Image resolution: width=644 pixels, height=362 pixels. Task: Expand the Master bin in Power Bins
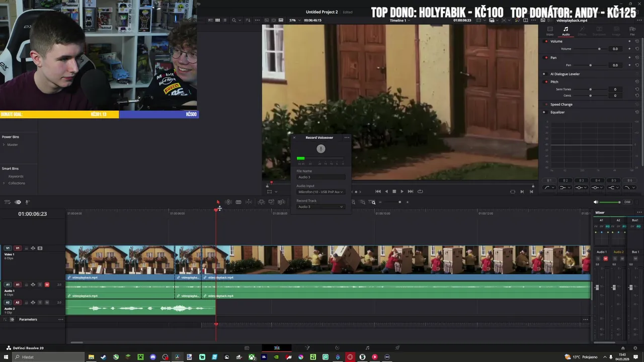(x=4, y=145)
